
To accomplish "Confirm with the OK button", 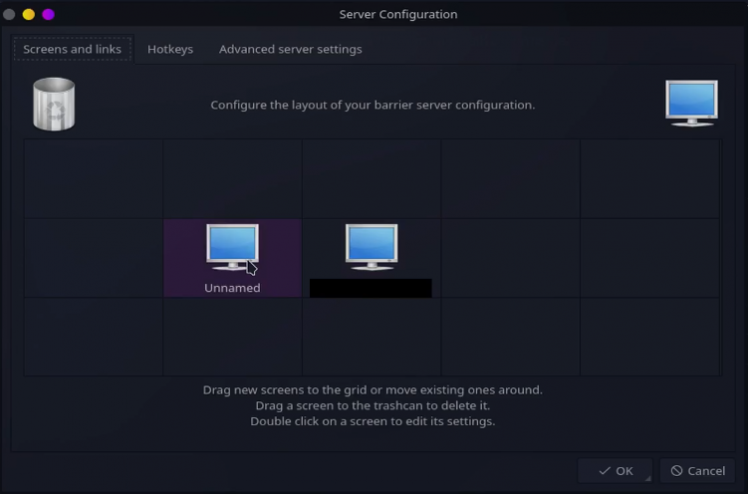I will pos(615,471).
